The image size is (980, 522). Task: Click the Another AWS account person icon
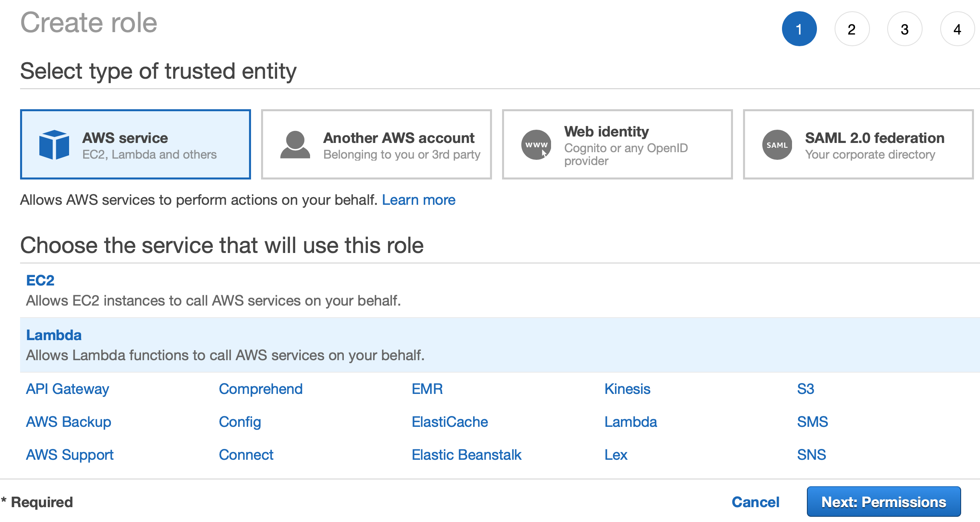295,145
